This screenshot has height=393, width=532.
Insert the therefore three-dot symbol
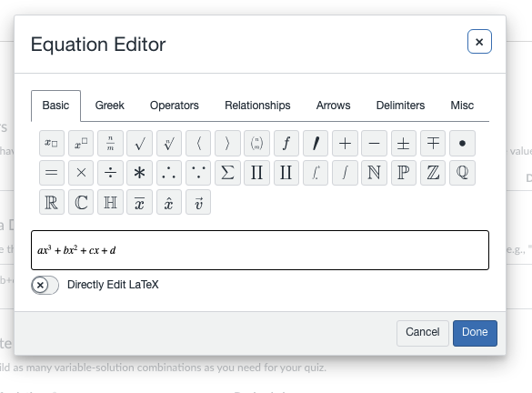[x=169, y=173]
